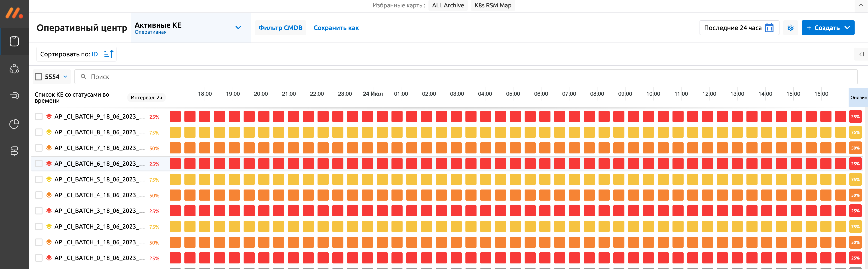Check the box for API_CI_BATCH_9 row

(39, 117)
